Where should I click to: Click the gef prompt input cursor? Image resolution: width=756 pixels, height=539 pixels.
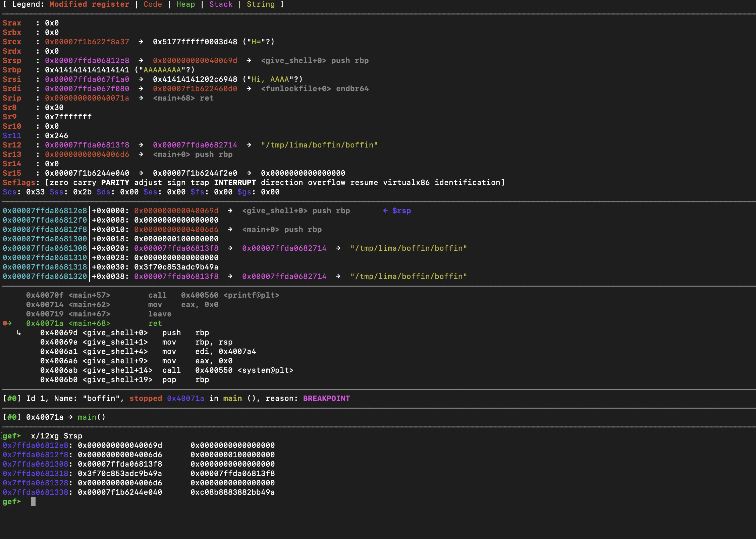pos(33,502)
